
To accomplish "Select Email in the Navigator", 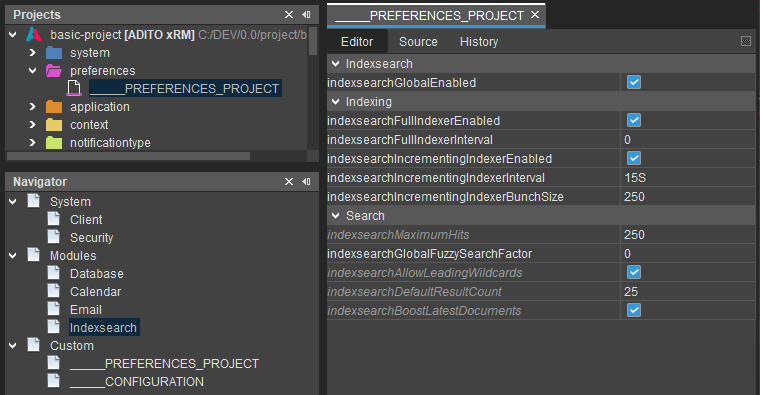I will pos(86,310).
